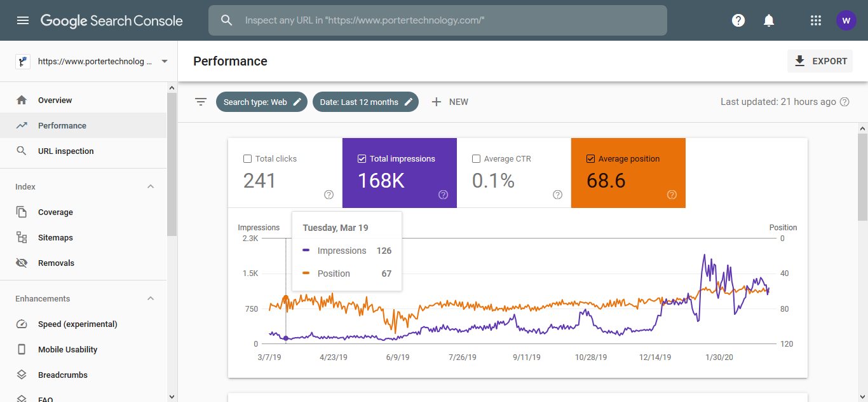Open the Breadcrumbs report
Screen dimensions: 868x402
coord(83,375)
